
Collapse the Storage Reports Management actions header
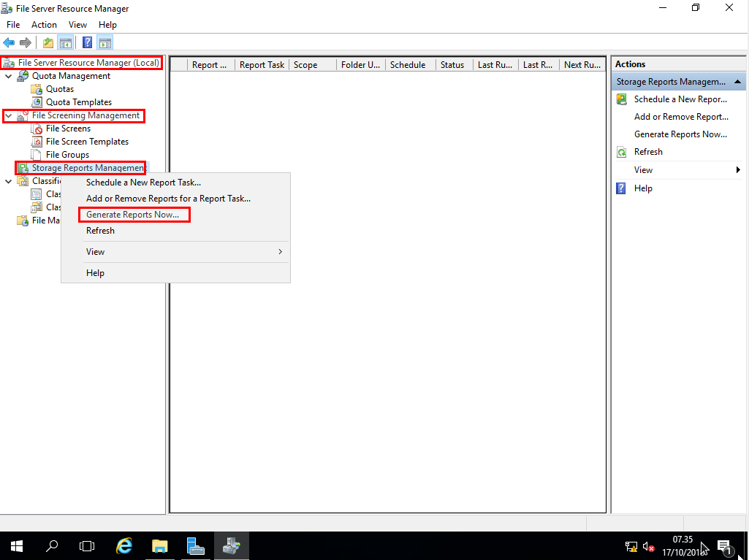click(737, 82)
